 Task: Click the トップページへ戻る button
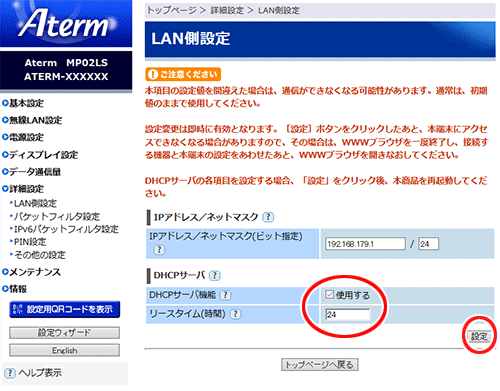click(320, 365)
